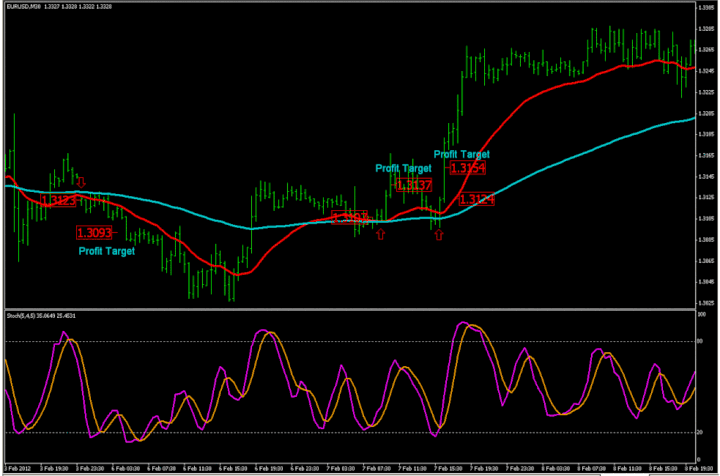Select the 1.3124 price label
720x476 pixels.
[x=476, y=199]
